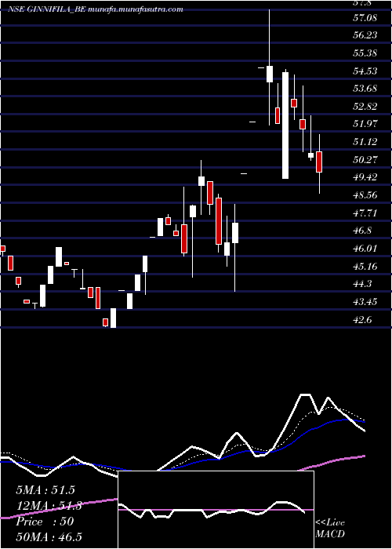
Task: Click the 51.97 price axis label
Action: point(365,124)
